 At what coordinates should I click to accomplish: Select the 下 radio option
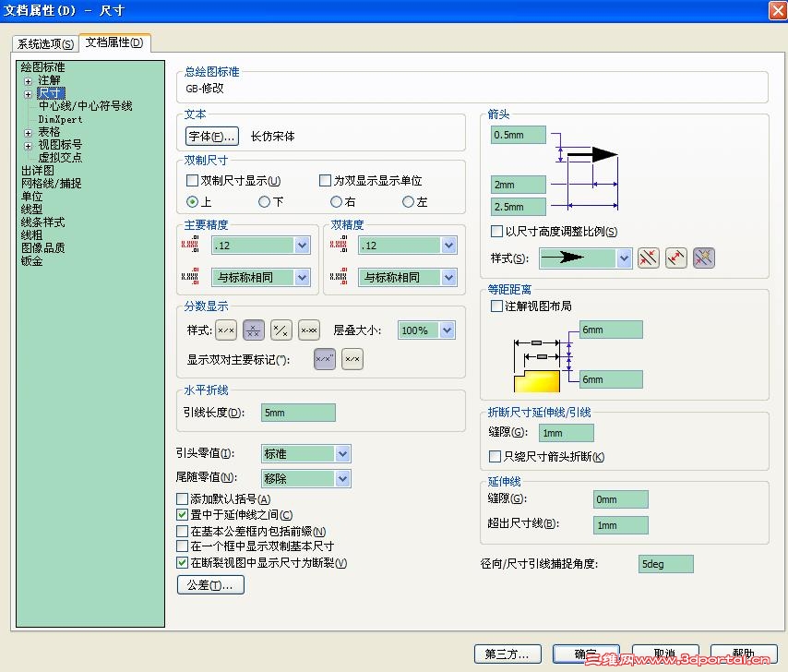pyautogui.click(x=264, y=202)
